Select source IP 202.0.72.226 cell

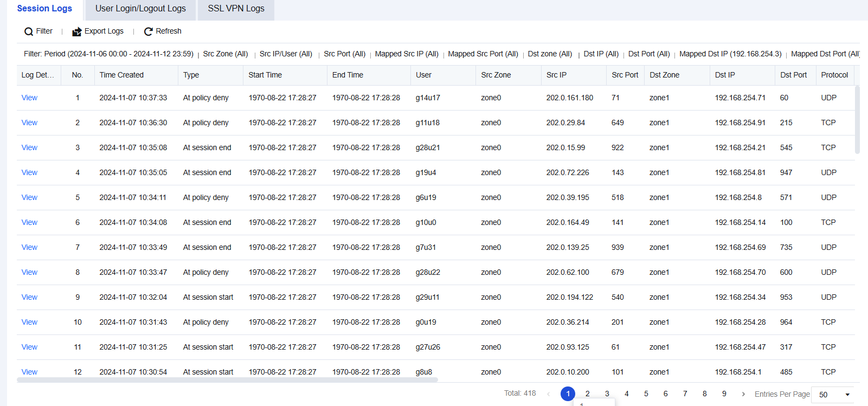click(568, 172)
